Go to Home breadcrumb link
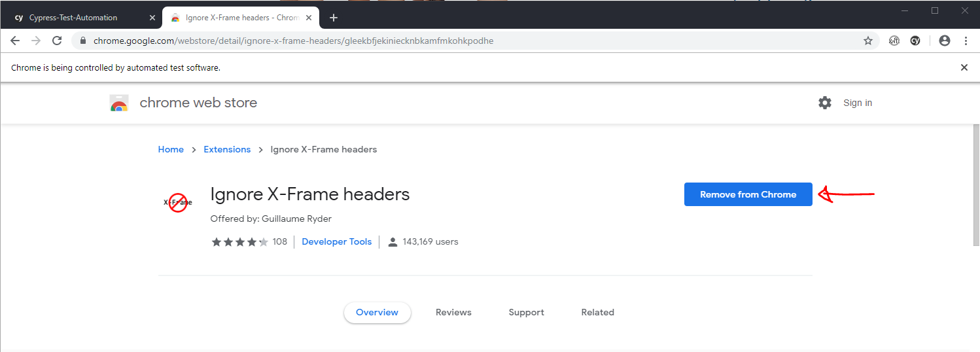This screenshot has width=980, height=352. [x=171, y=149]
